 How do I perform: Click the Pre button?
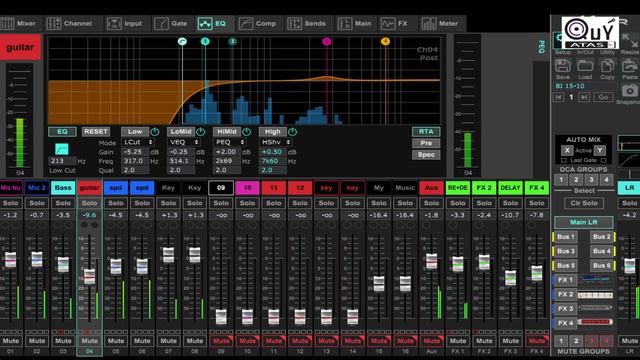(426, 143)
